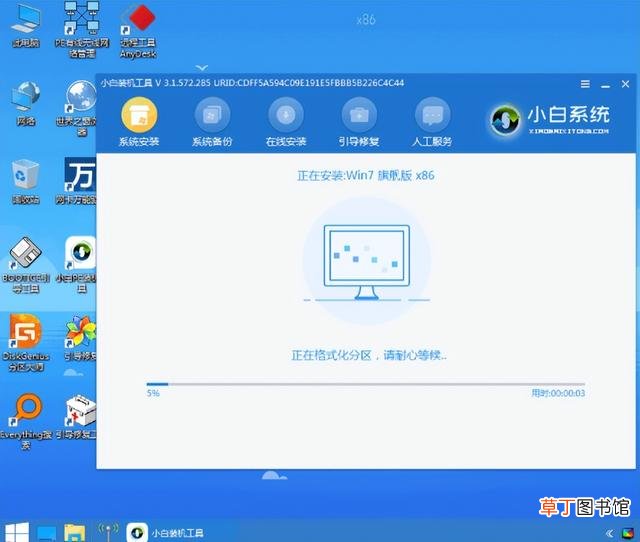
Task: Open the 此电脑 desktop icon
Action: (25, 25)
